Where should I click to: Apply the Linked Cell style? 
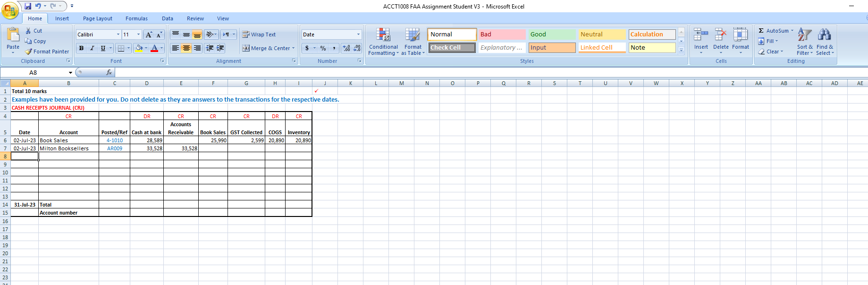point(602,48)
